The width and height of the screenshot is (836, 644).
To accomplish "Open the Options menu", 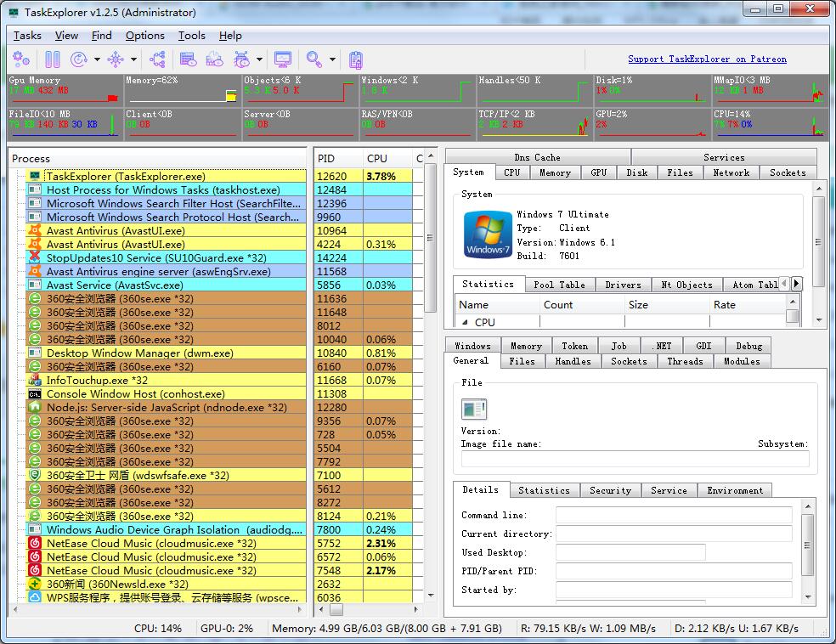I will click(145, 36).
